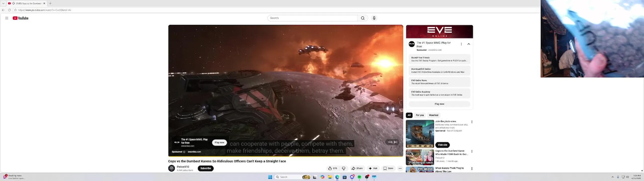
Task: Open the Breaking news taskbar widget
Action: click(x=14, y=177)
